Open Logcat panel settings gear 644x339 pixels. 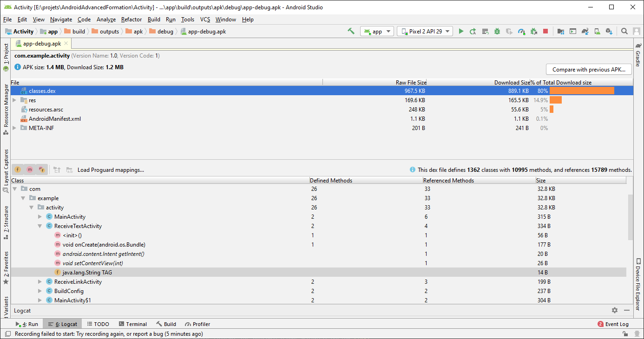[615, 310]
